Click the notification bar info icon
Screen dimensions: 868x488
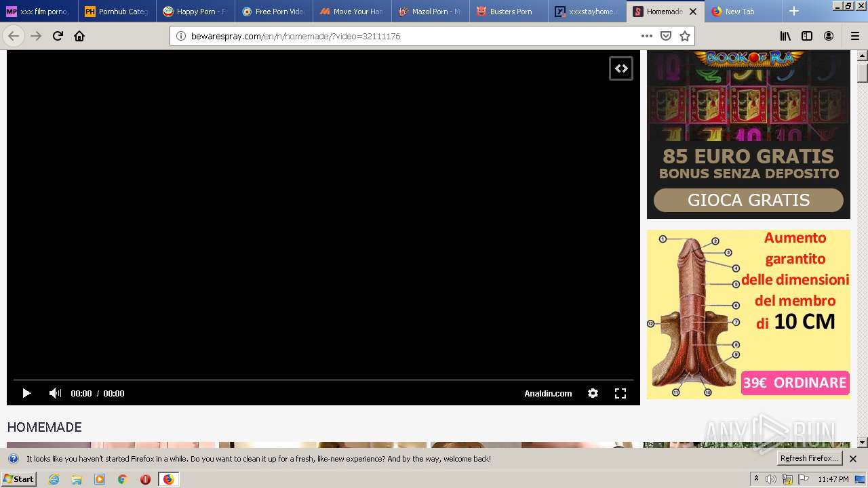[x=13, y=459]
